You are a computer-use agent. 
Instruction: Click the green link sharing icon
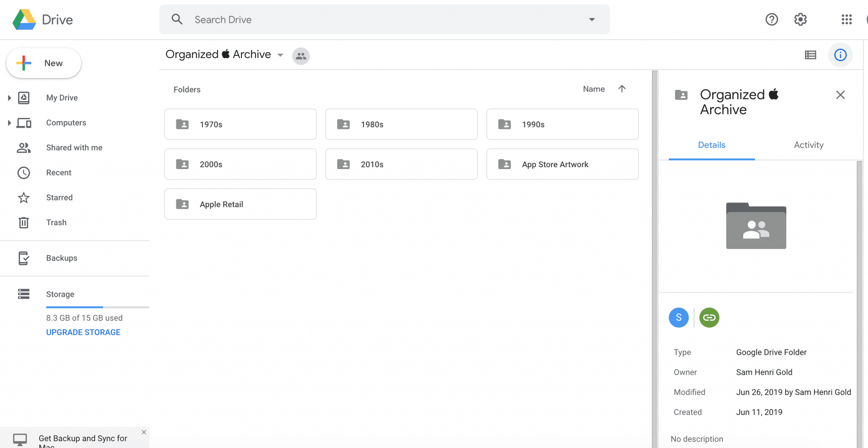[709, 318]
